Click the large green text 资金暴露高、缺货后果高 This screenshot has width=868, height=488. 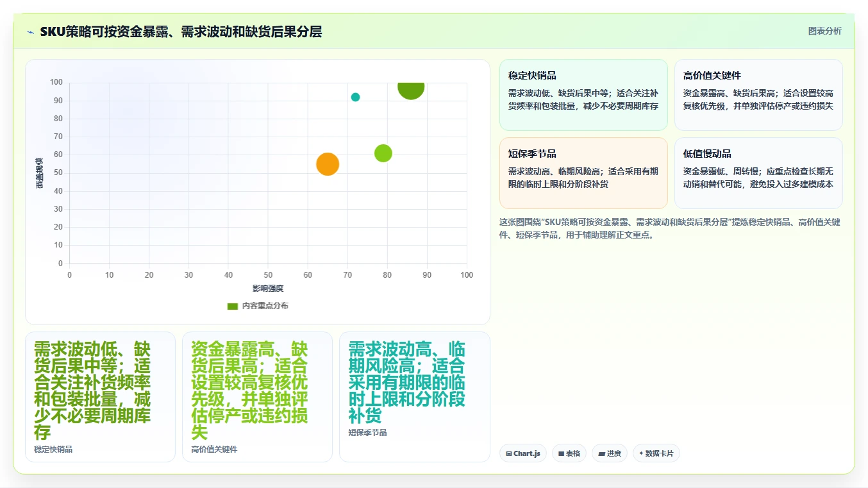coord(249,391)
